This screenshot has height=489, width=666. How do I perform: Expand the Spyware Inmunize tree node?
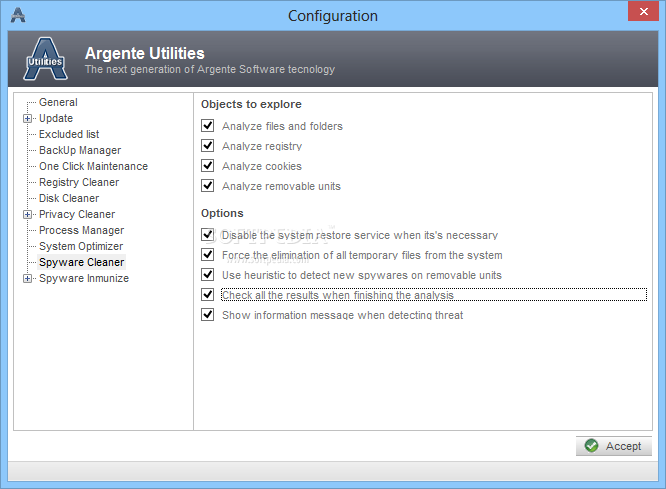[27, 279]
